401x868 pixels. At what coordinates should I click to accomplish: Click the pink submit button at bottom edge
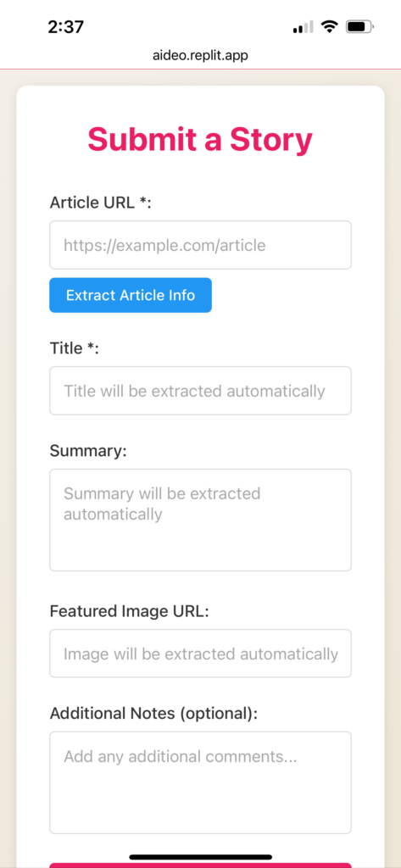coord(200,865)
